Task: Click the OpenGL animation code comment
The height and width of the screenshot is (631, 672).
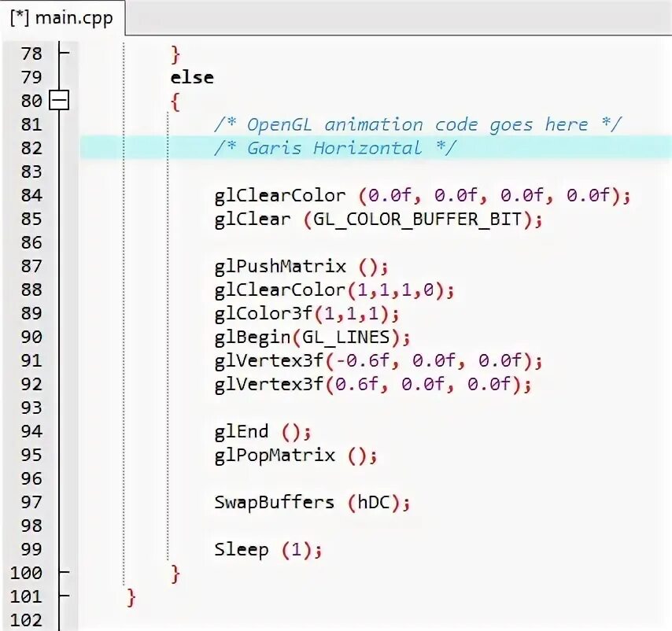Action: (418, 124)
